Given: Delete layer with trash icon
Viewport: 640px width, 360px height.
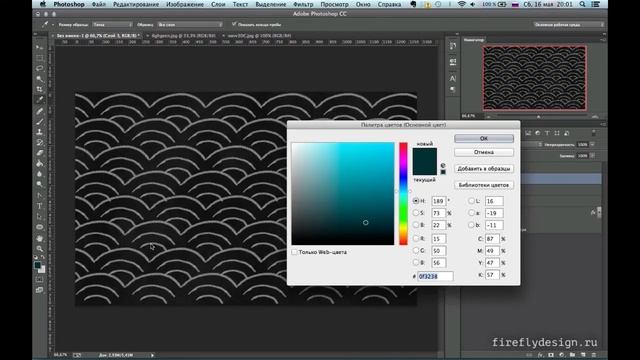Looking at the screenshot, I should coord(594,355).
